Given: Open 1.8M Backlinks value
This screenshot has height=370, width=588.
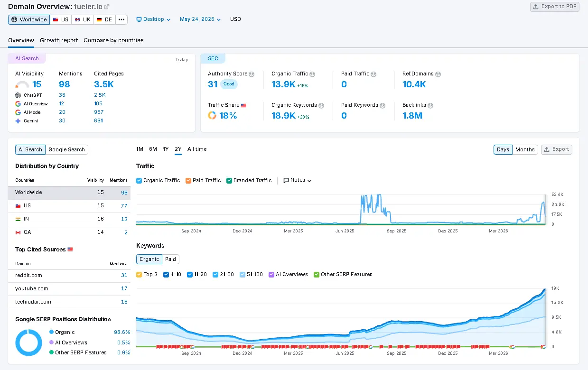Looking at the screenshot, I should 412,115.
